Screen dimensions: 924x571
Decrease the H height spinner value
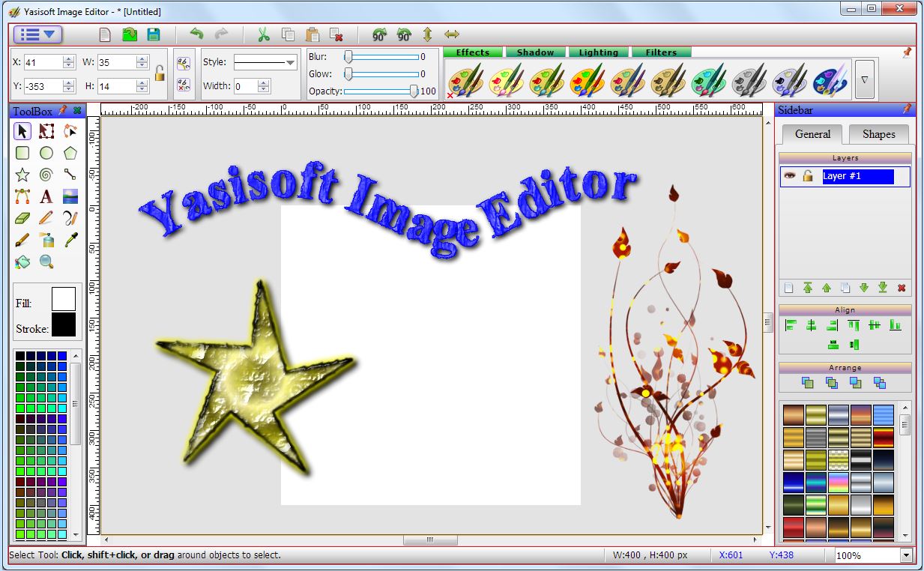pyautogui.click(x=142, y=89)
